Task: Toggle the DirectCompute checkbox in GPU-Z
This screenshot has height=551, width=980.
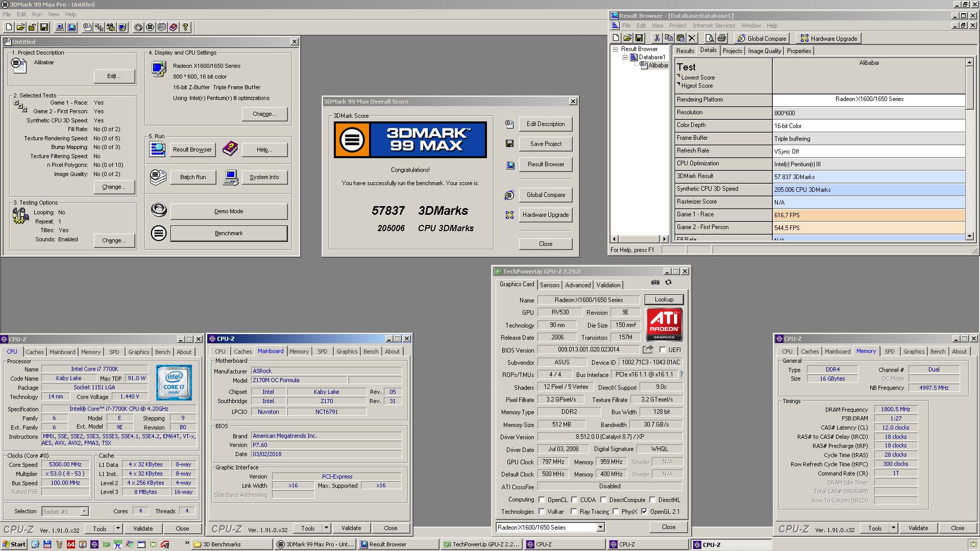Action: [x=603, y=500]
